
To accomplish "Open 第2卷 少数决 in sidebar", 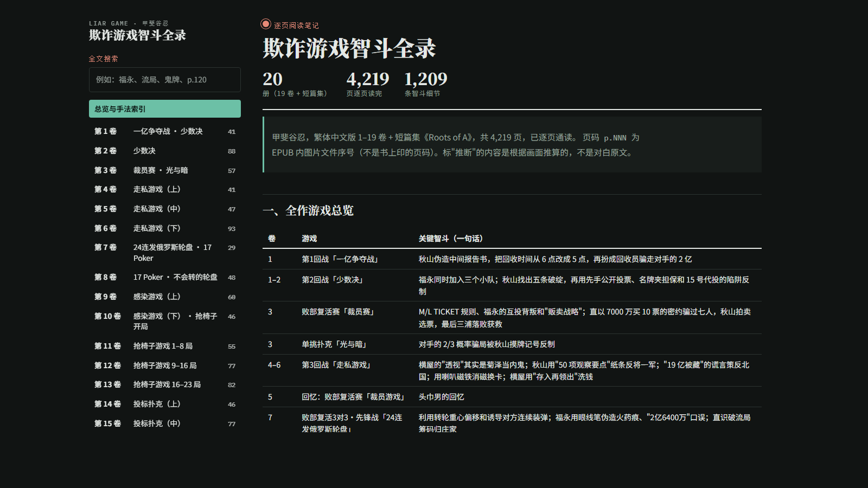I will (x=165, y=151).
